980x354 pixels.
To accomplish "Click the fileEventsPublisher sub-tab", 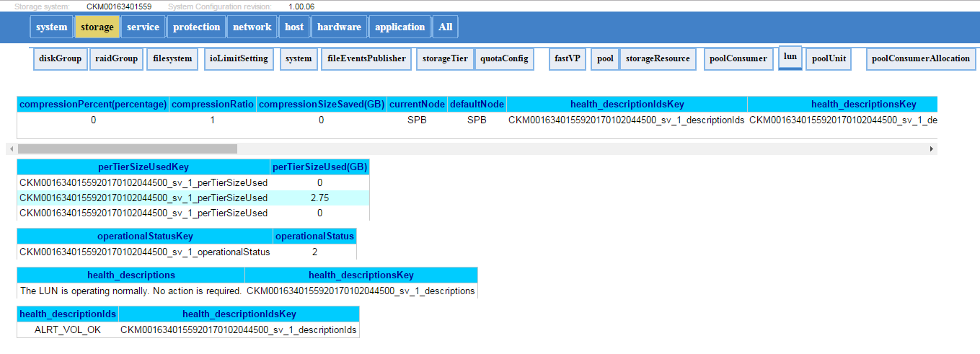I will coord(366,59).
